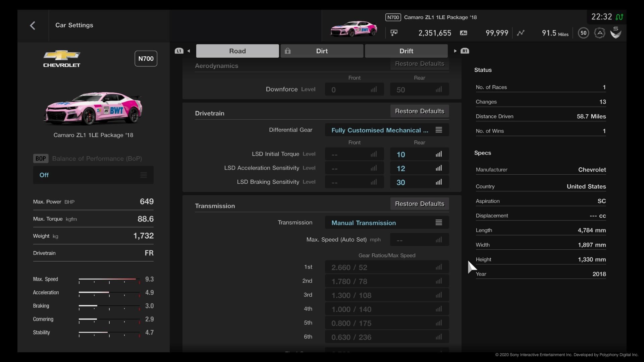
Task: Click the distance graph icon beside 91.5 Miles
Action: [x=521, y=33]
